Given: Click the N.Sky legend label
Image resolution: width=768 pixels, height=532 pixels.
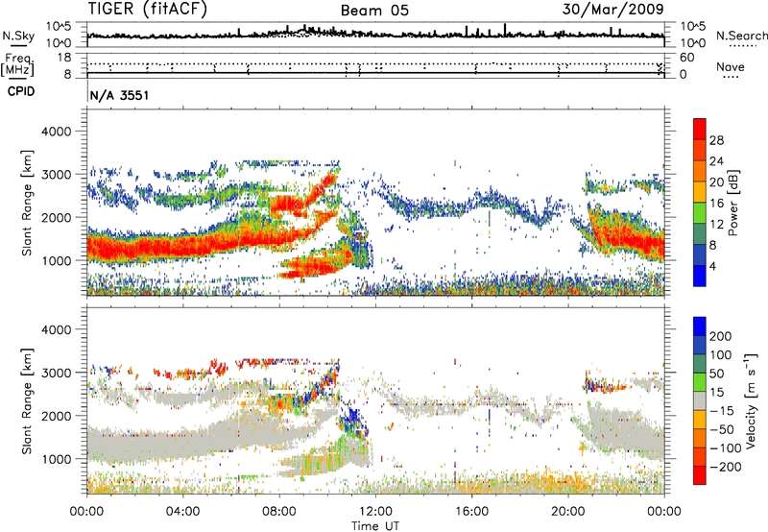Looking at the screenshot, I should pyautogui.click(x=18, y=36).
